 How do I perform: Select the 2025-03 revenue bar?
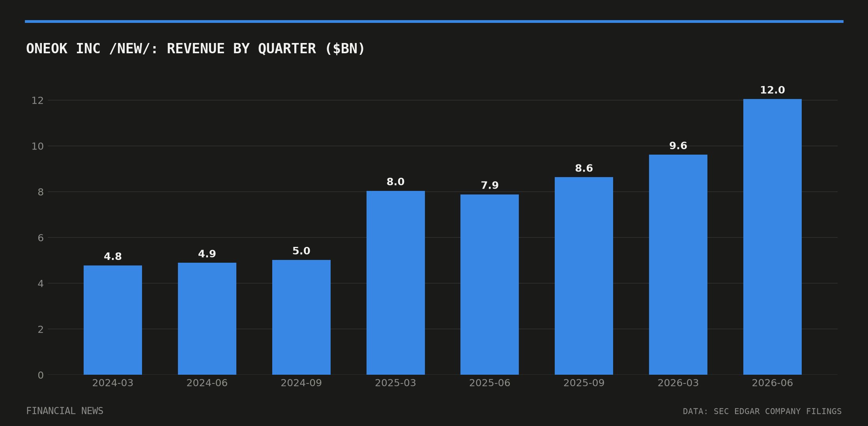396,283
